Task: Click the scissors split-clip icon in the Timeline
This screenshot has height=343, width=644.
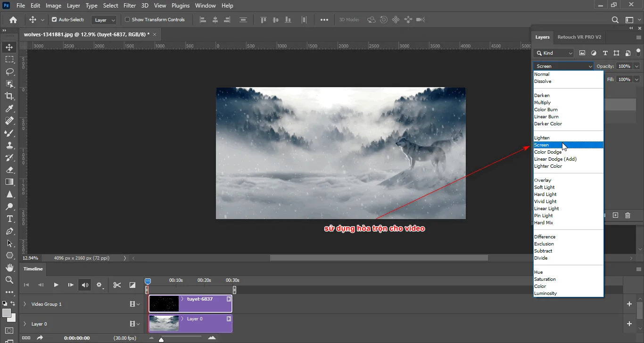Action: tap(116, 285)
